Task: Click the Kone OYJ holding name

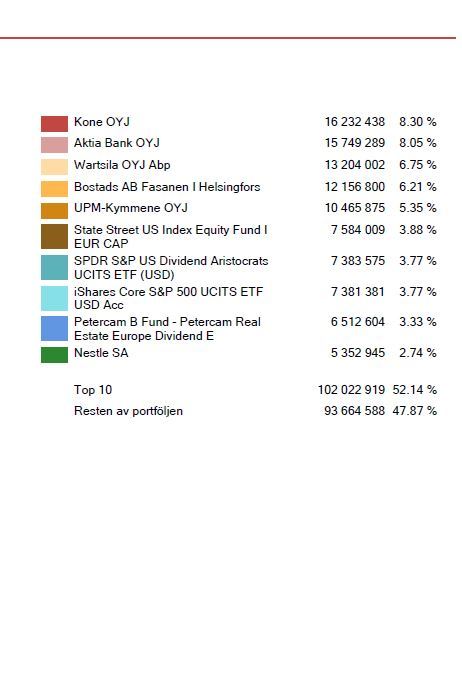Action: [102, 122]
